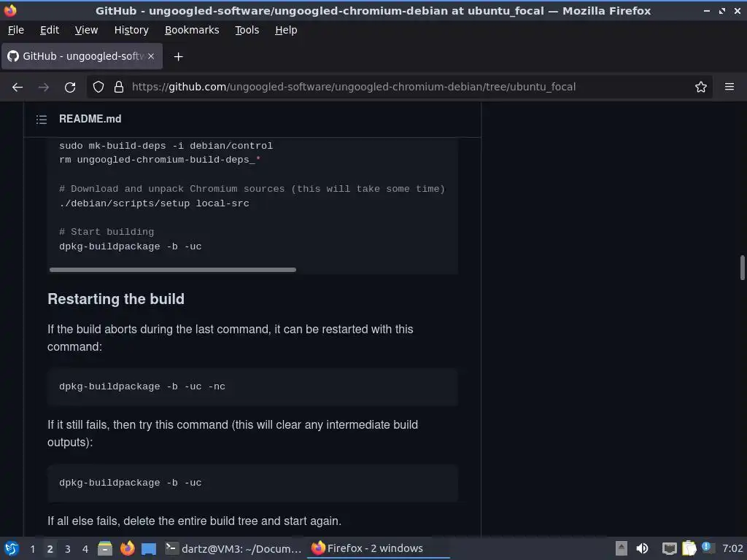Click the './debian/scripts/setup local-src' line
The image size is (747, 560).
pos(154,203)
